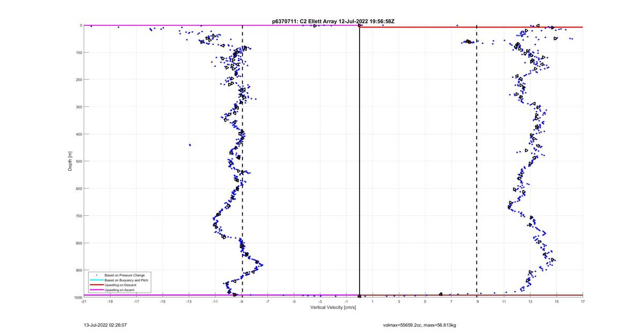Click the timestamp '13-Jul-2022 02:26:07' footer text

[x=105, y=325]
